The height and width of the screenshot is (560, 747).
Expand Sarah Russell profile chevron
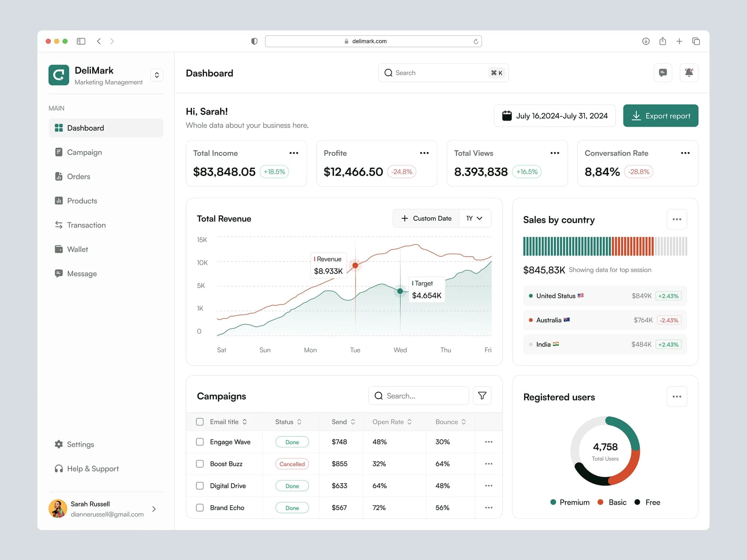(154, 509)
